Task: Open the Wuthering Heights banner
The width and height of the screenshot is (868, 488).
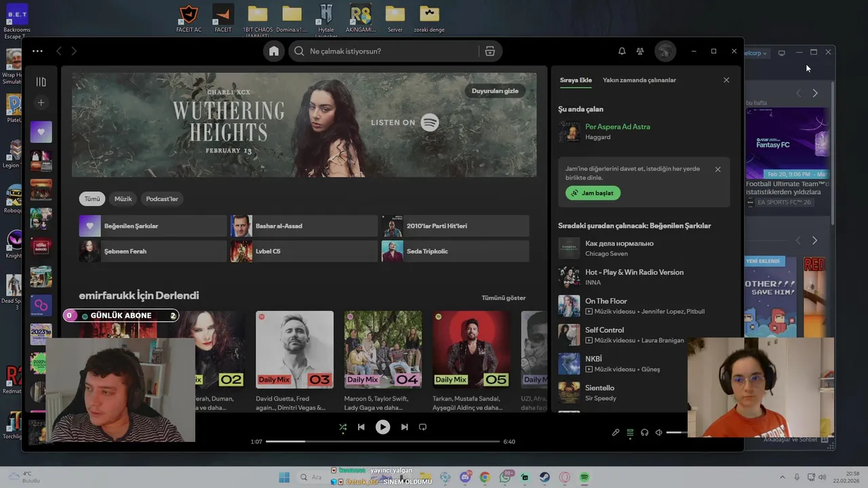Action: 304,125
